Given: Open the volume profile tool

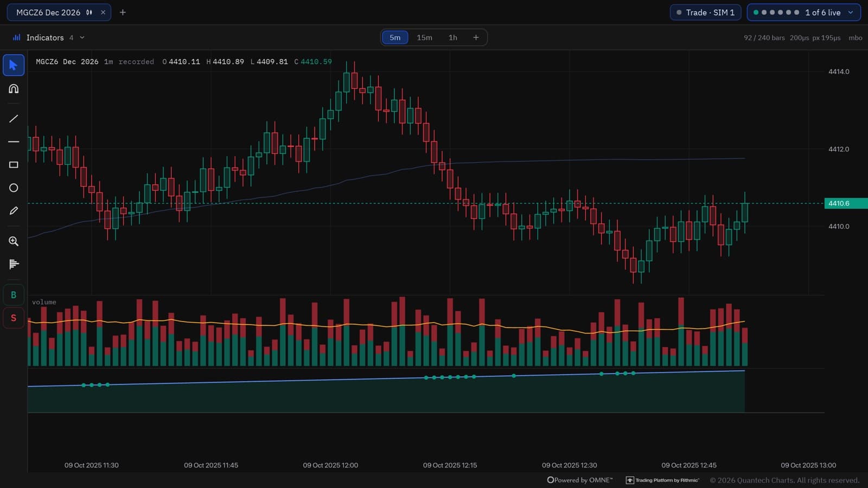Looking at the screenshot, I should 14,264.
